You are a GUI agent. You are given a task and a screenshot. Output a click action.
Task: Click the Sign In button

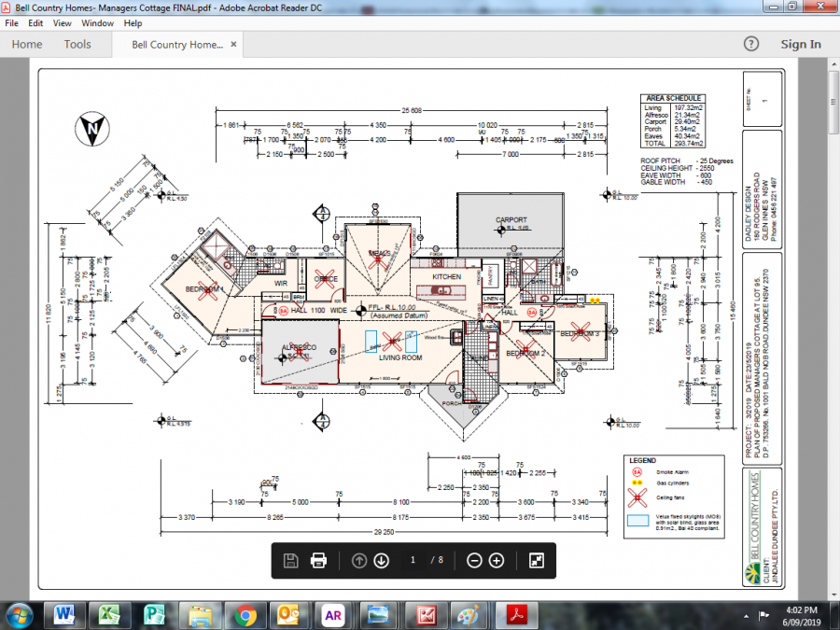(x=801, y=45)
